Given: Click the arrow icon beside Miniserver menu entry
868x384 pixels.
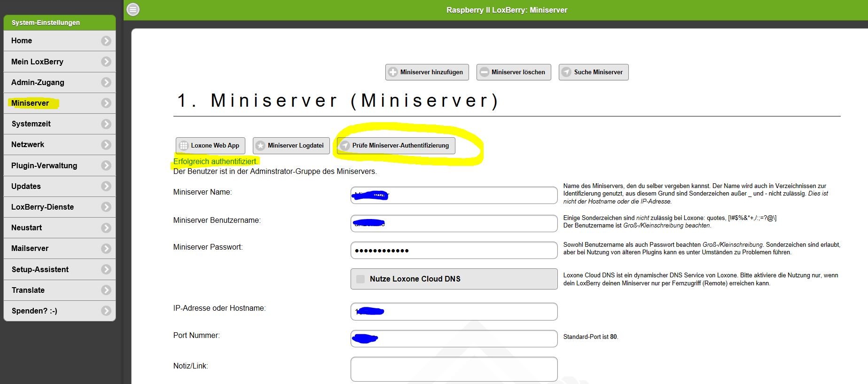Looking at the screenshot, I should pos(106,103).
